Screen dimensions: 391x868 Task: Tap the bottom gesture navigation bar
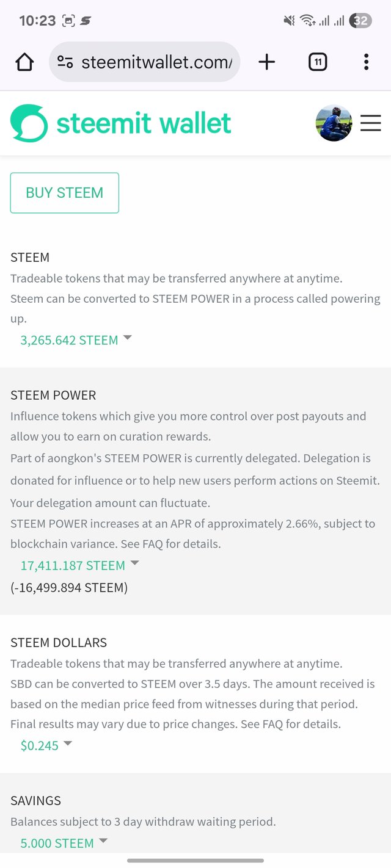195,861
